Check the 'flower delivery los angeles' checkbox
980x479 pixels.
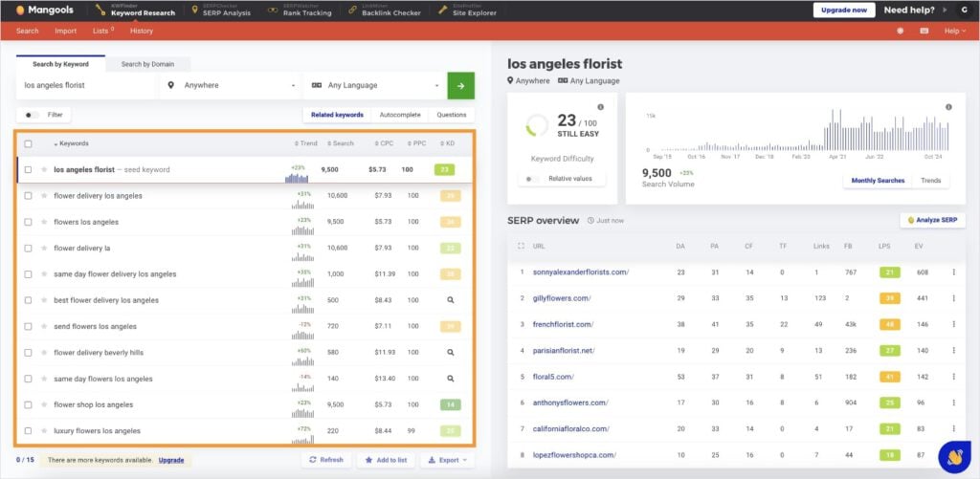coord(28,195)
